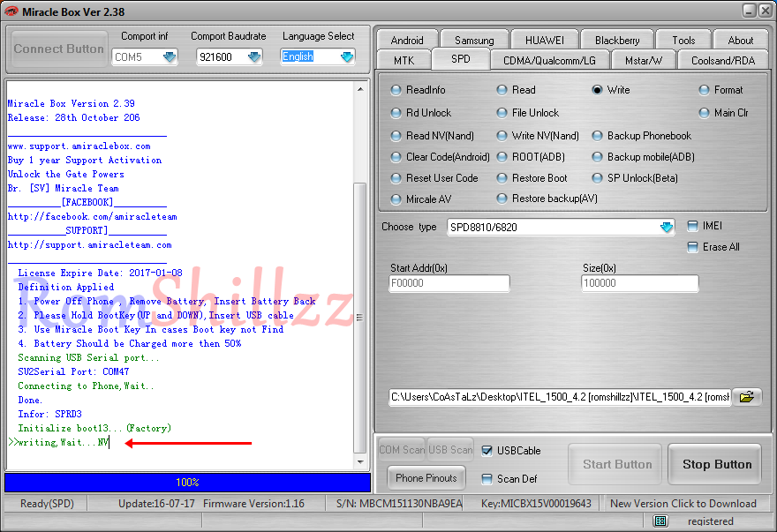Choose Mircale AV option
The width and height of the screenshot is (777, 532).
tap(420, 199)
